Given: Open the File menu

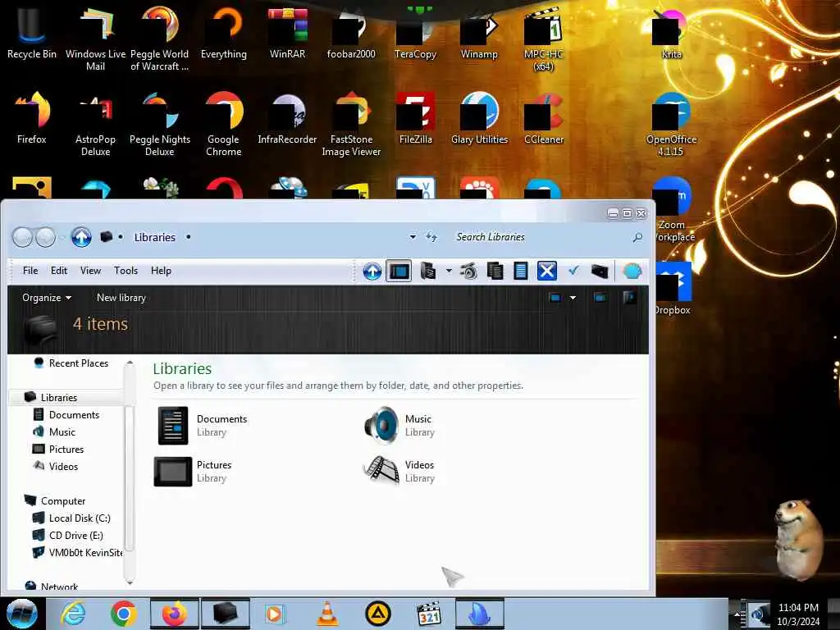Looking at the screenshot, I should (30, 271).
